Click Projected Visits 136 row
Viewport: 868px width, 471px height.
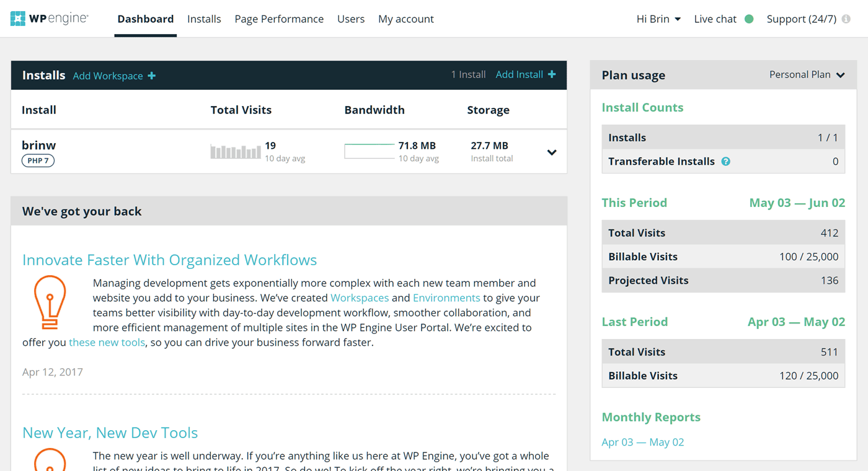723,280
